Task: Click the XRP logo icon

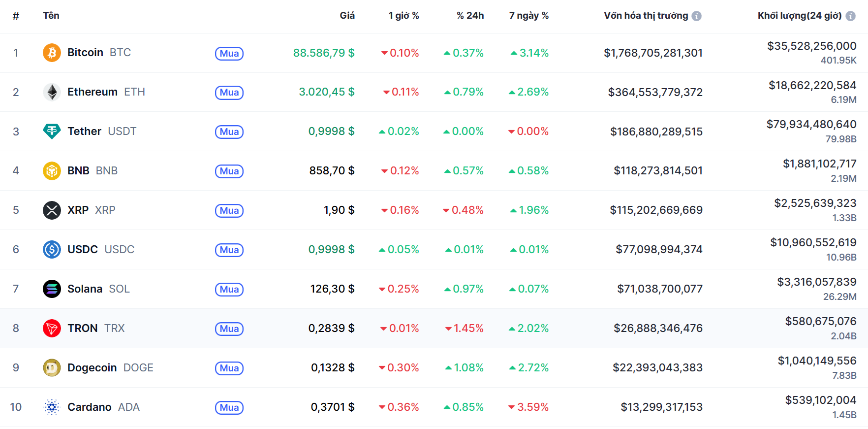Action: click(x=52, y=210)
